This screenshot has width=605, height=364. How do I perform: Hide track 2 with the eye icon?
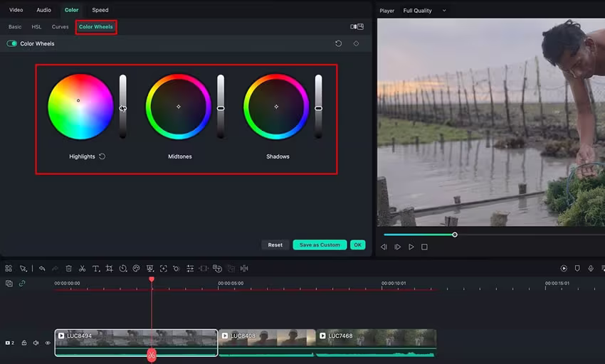coord(48,343)
